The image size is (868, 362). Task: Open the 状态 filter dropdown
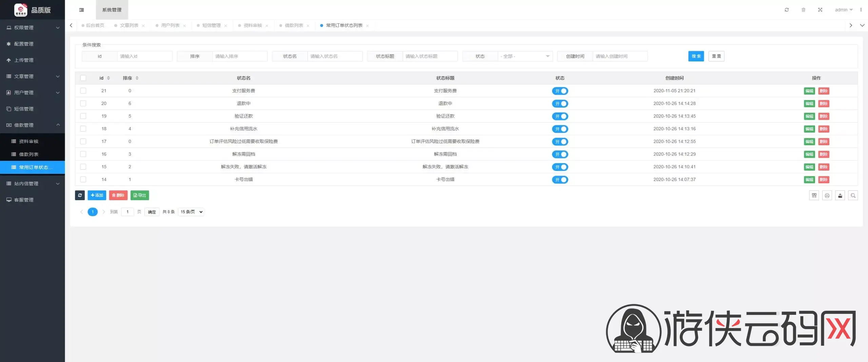525,56
